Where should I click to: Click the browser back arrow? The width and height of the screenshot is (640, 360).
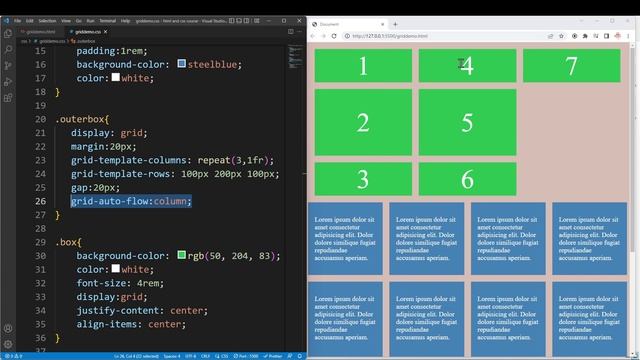313,36
